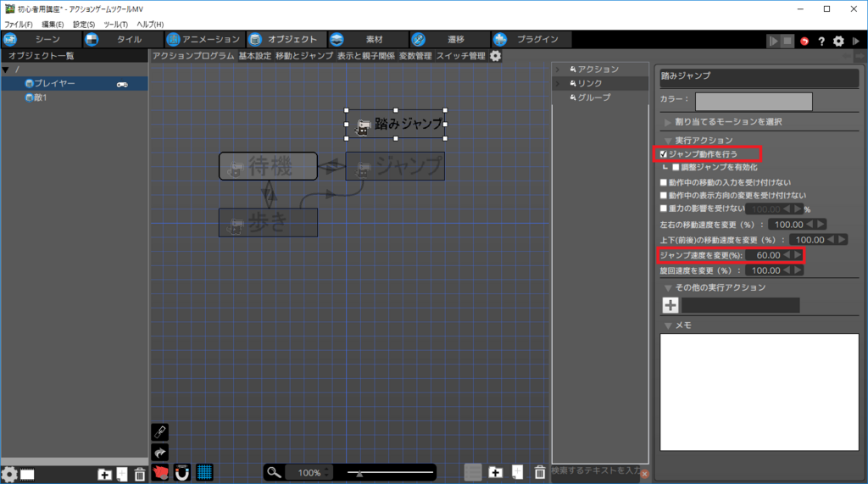Decrease 旋回速度 with left arrow
The width and height of the screenshot is (868, 484).
tap(787, 270)
